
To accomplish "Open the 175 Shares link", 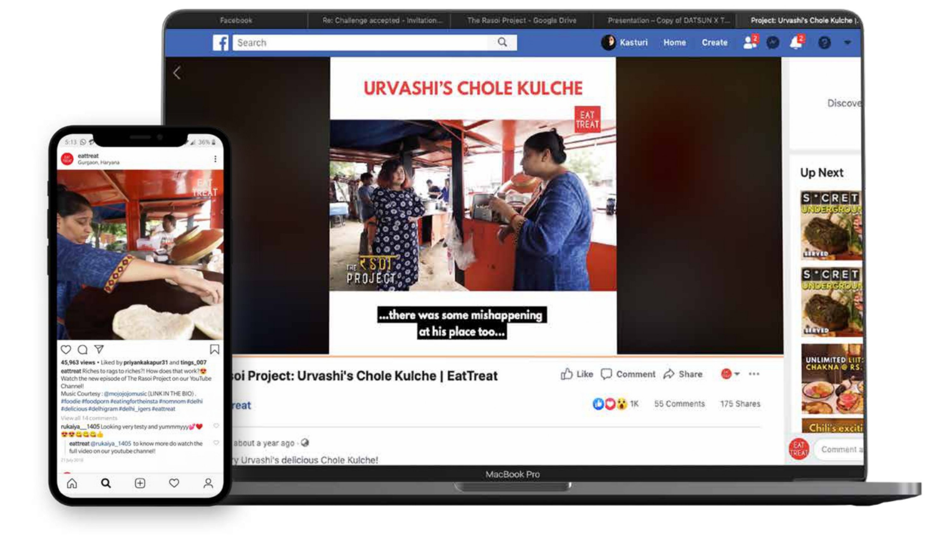I will click(x=740, y=404).
